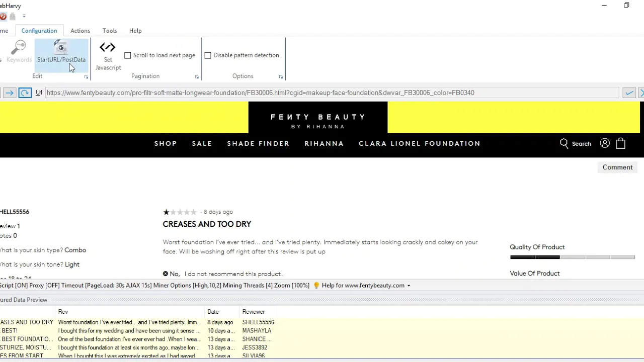
Task: Open the SALE menu item
Action: 202,143
